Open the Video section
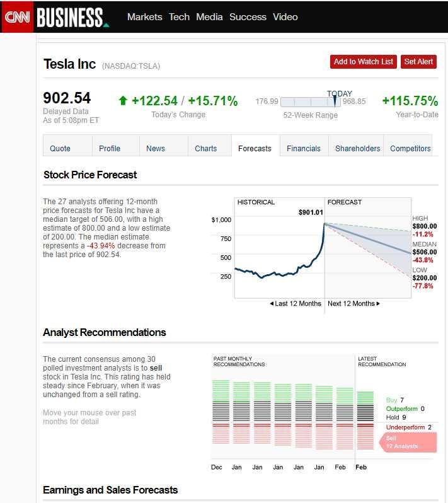448x503 pixels. [285, 17]
